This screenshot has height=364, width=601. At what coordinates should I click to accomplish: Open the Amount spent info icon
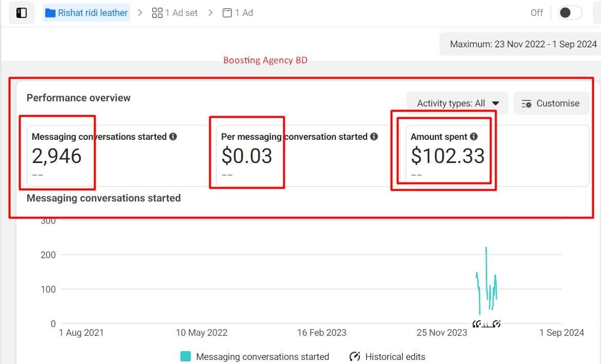click(x=473, y=136)
